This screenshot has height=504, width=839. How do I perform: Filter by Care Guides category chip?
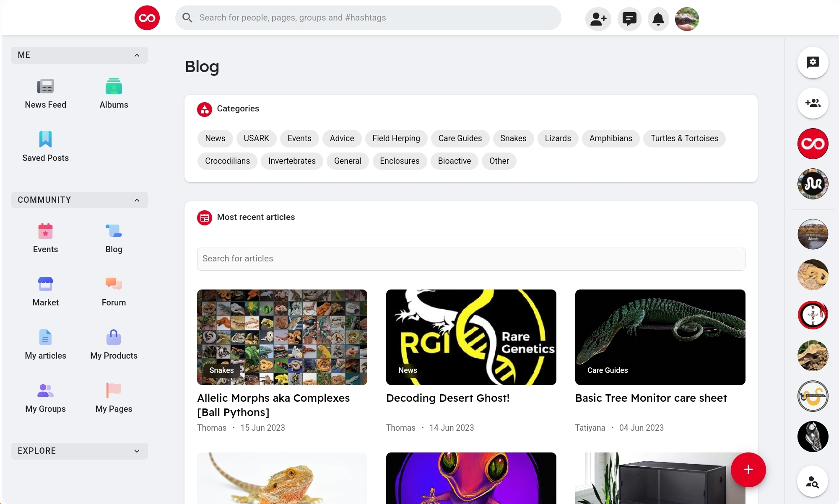point(460,138)
